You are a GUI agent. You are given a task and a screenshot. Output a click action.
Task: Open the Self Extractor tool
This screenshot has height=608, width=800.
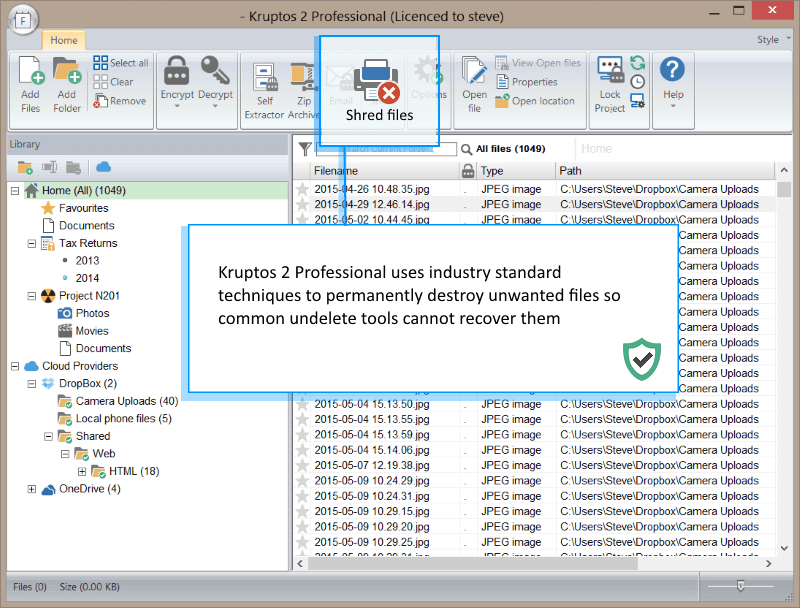[264, 78]
